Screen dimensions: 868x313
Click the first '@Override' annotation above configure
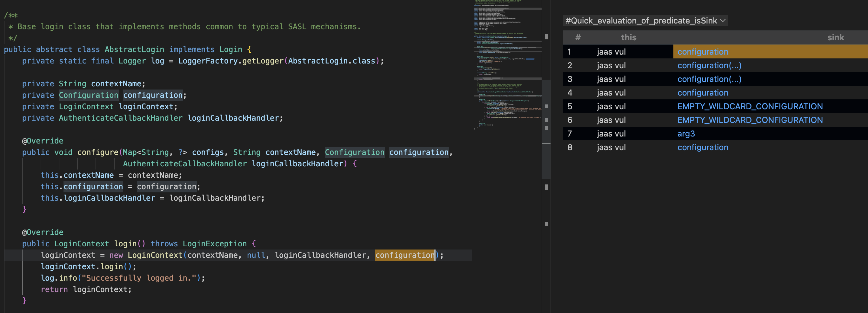pyautogui.click(x=43, y=141)
